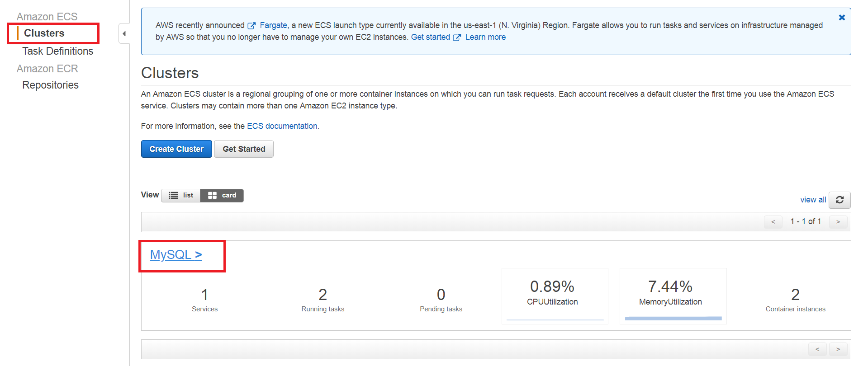Screen dimensions: 868x366
Task: Switch to card view
Action: pos(222,195)
